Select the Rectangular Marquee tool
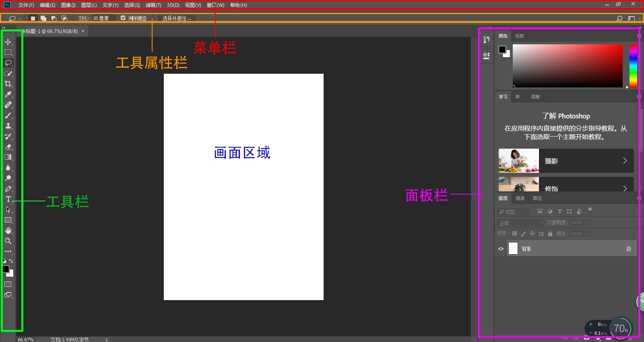 pyautogui.click(x=8, y=52)
